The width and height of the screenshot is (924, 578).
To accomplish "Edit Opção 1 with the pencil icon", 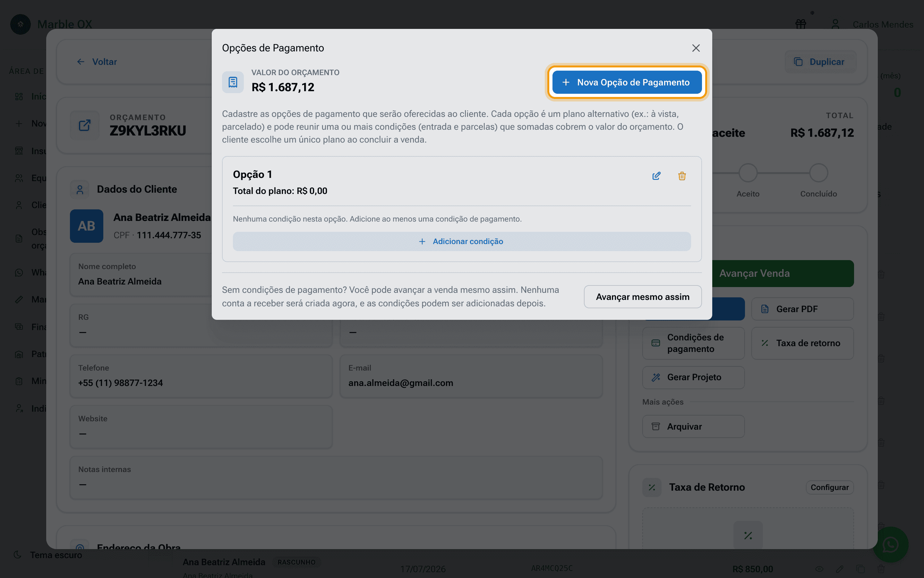I will pyautogui.click(x=656, y=176).
